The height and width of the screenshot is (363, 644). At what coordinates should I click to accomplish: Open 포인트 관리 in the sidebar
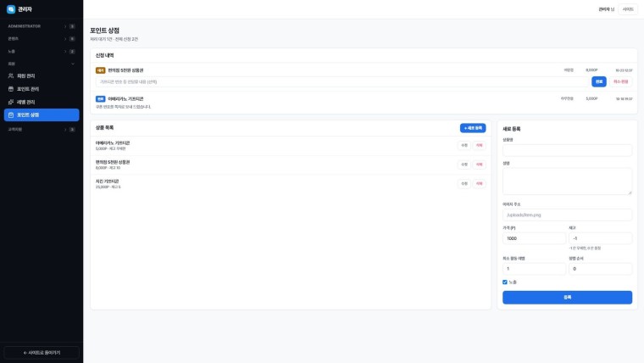(42, 89)
